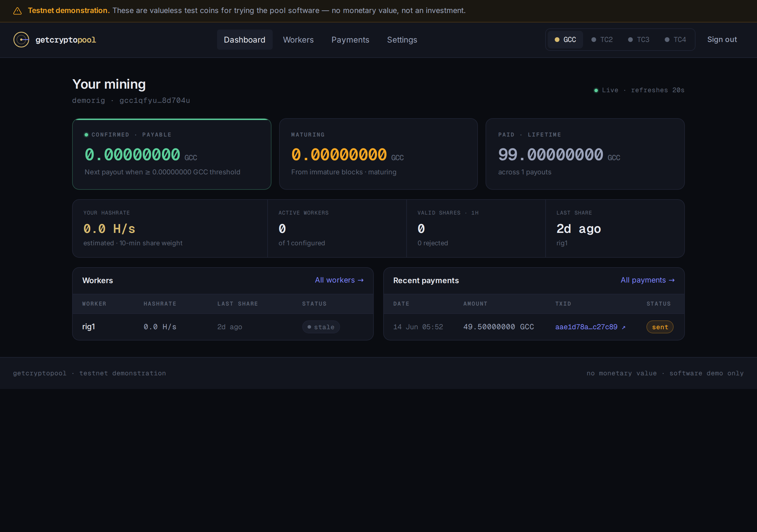757x532 pixels.
Task: Click the TXID column header
Action: pyautogui.click(x=563, y=304)
